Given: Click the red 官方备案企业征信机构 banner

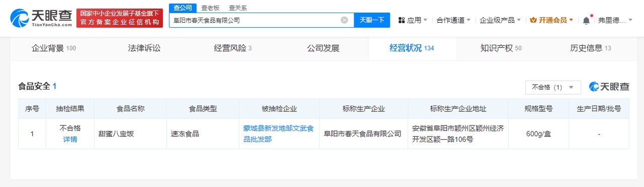Looking at the screenshot, I should (119, 19).
